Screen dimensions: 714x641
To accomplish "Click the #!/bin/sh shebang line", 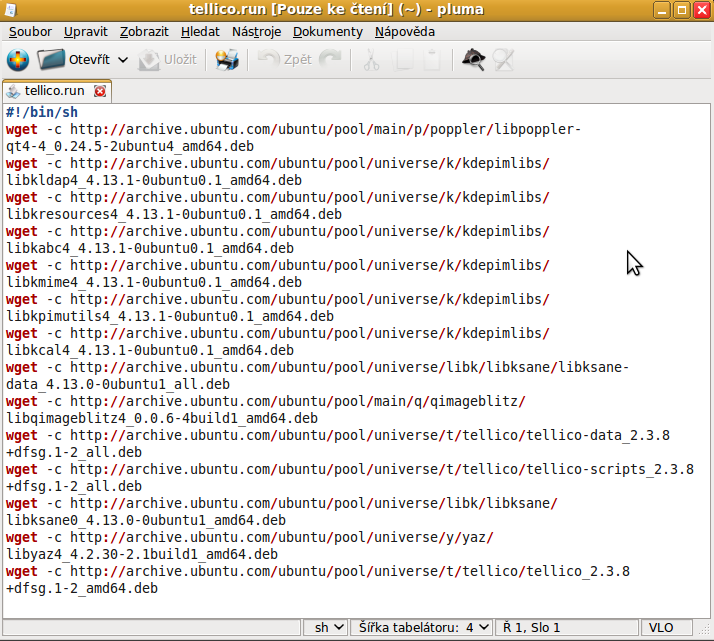I will tap(42, 112).
